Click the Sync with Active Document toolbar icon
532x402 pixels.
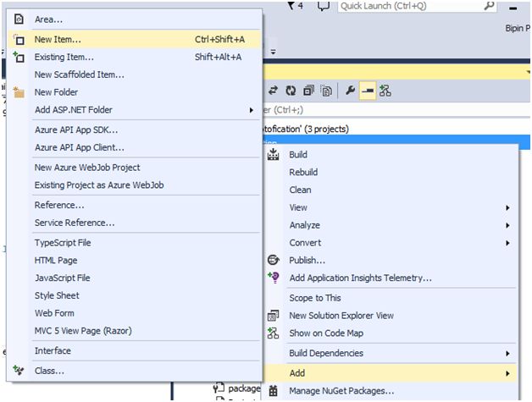click(x=273, y=91)
